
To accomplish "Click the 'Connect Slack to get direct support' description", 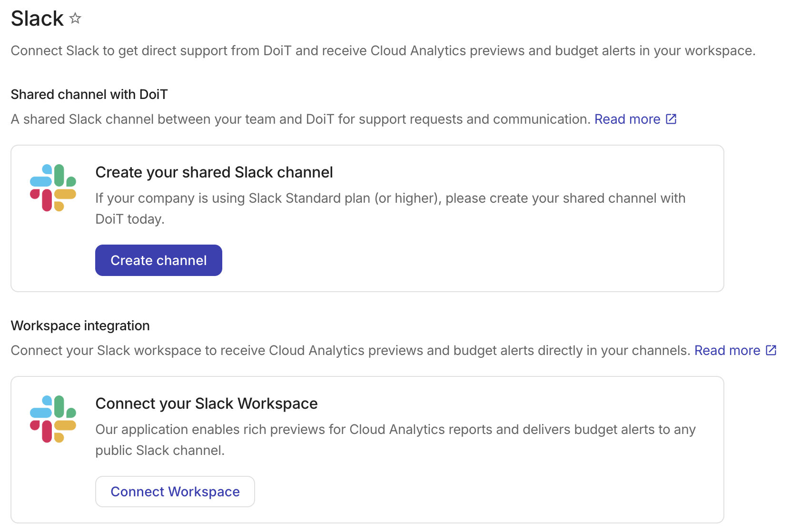I will [x=383, y=50].
